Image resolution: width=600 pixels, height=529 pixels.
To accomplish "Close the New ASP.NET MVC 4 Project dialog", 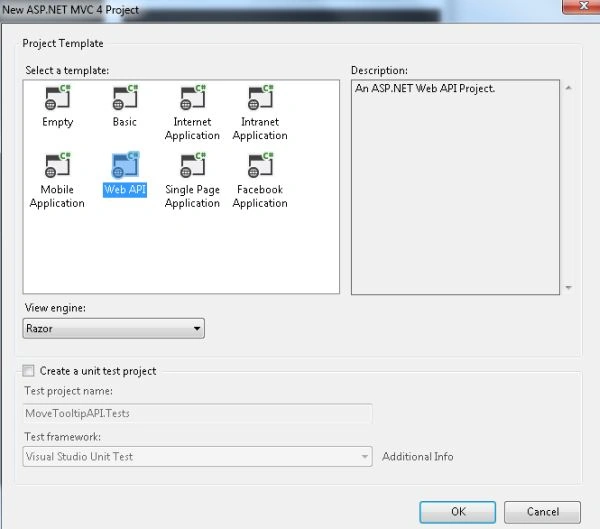I will pos(583,6).
